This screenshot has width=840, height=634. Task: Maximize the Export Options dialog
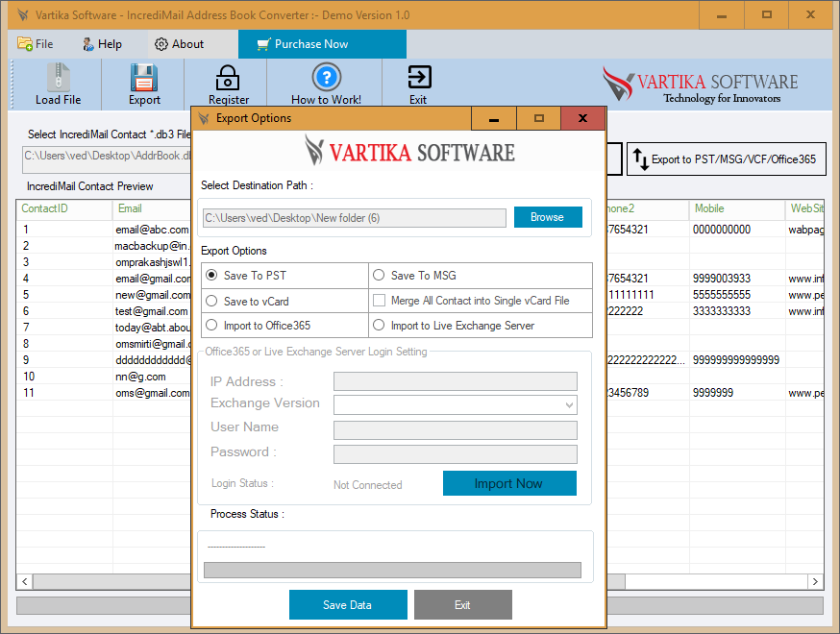pyautogui.click(x=539, y=118)
